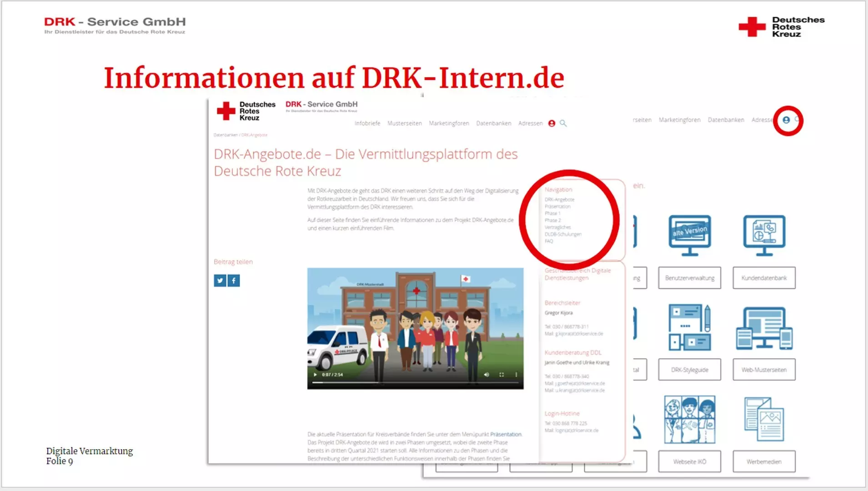Open Infobriefe menu on the front page
This screenshot has width=868, height=491.
pos(367,123)
